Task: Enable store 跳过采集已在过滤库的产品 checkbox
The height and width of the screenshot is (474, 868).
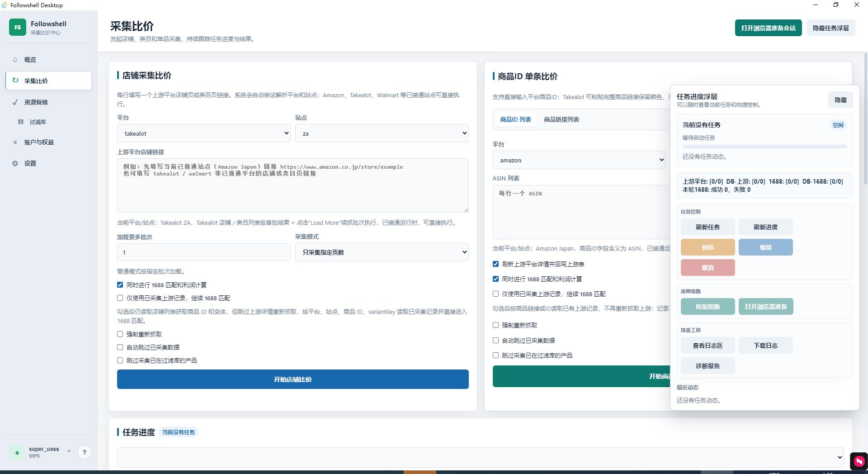Action: coord(120,360)
